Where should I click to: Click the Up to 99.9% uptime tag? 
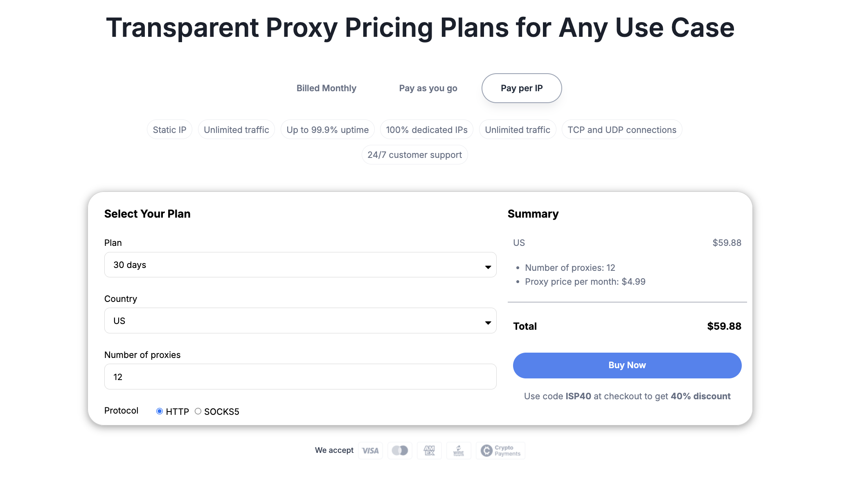(x=327, y=130)
